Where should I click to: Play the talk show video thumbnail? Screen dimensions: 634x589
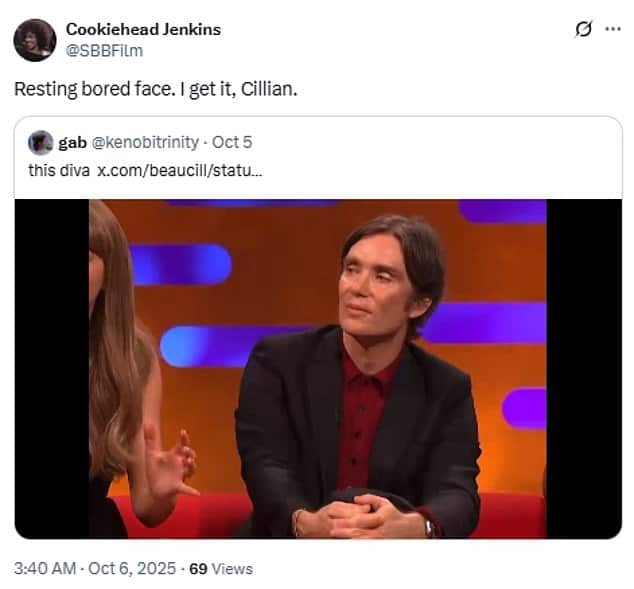[318, 369]
